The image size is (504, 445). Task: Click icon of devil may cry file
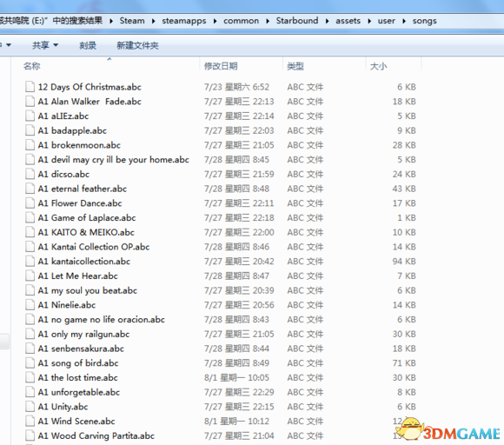[30, 159]
